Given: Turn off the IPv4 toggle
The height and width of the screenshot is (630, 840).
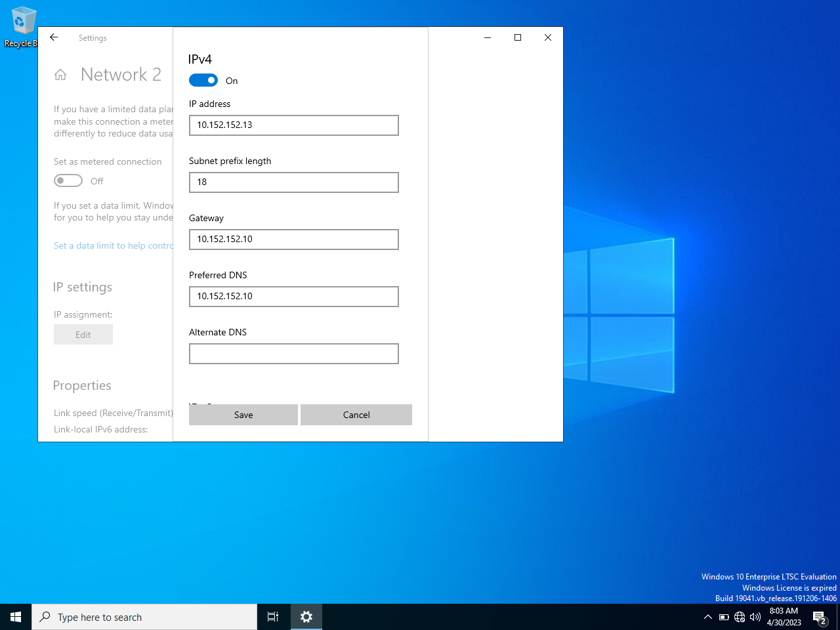Looking at the screenshot, I should pos(203,80).
